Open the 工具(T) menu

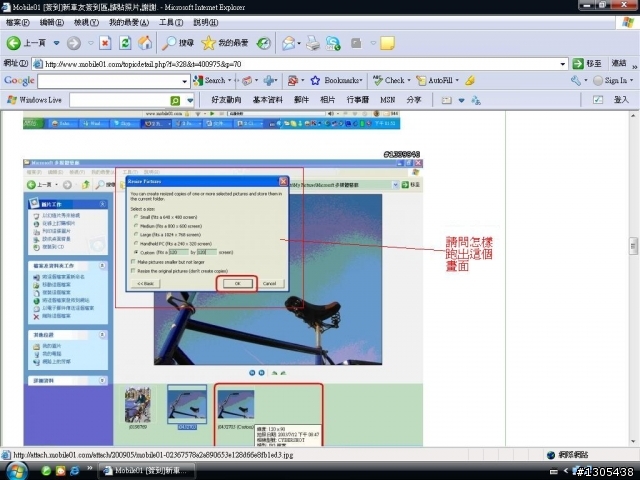click(x=171, y=22)
